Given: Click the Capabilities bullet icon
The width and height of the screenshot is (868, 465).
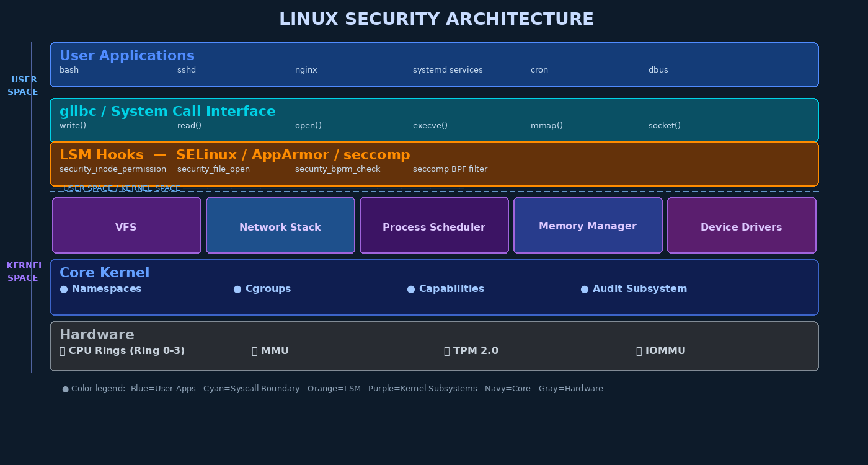Looking at the screenshot, I should tap(410, 288).
